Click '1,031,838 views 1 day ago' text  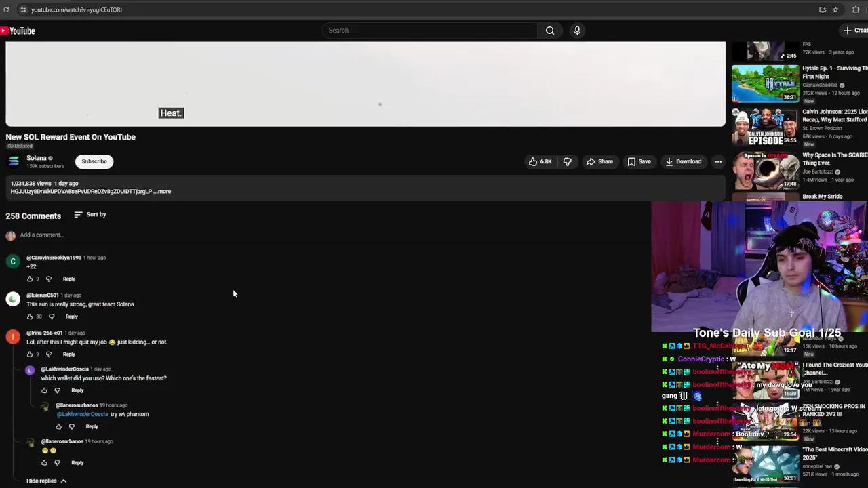[44, 184]
